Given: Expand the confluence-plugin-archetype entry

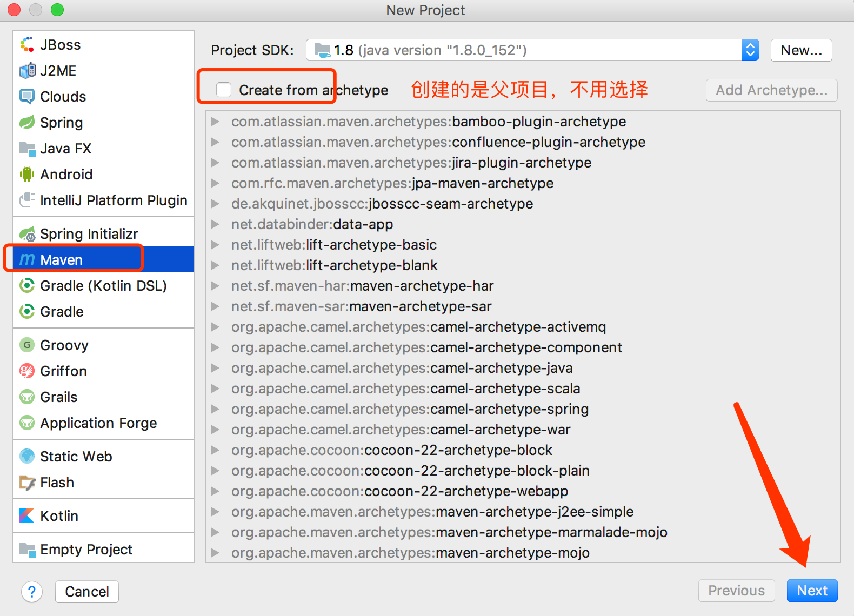Looking at the screenshot, I should (215, 142).
